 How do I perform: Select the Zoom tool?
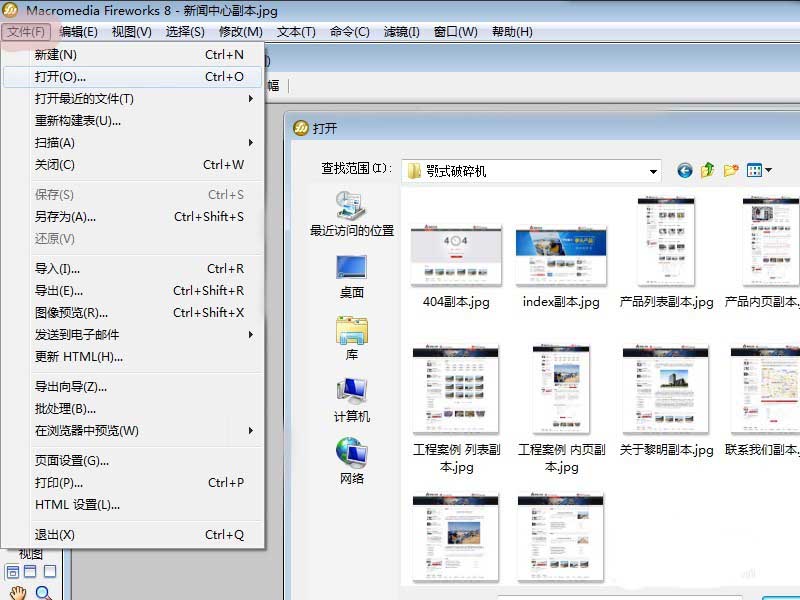[x=42, y=591]
